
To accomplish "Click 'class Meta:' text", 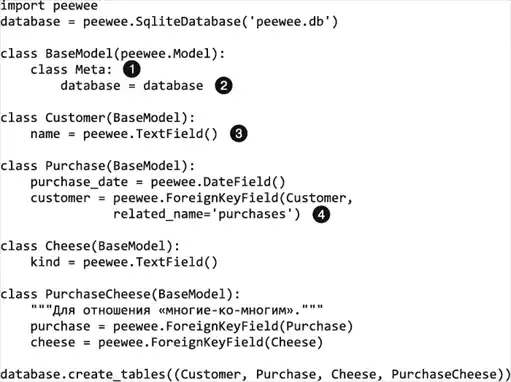I will tap(71, 70).
